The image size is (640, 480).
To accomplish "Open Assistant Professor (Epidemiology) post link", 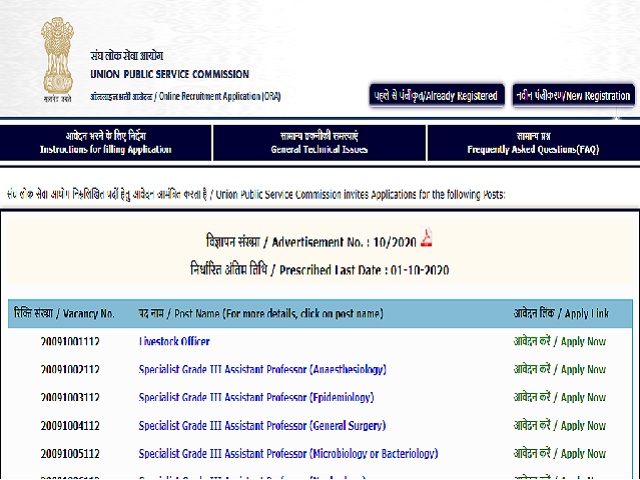I will (256, 398).
